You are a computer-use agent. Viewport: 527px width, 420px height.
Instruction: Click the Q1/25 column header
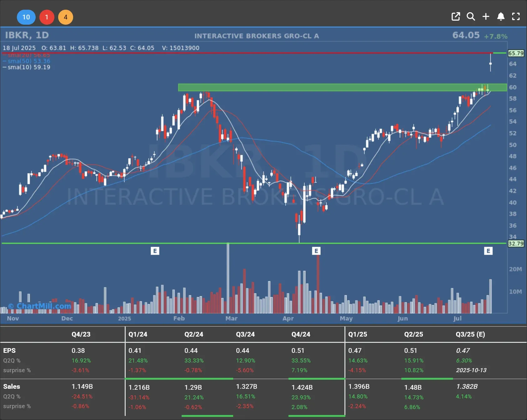358,334
